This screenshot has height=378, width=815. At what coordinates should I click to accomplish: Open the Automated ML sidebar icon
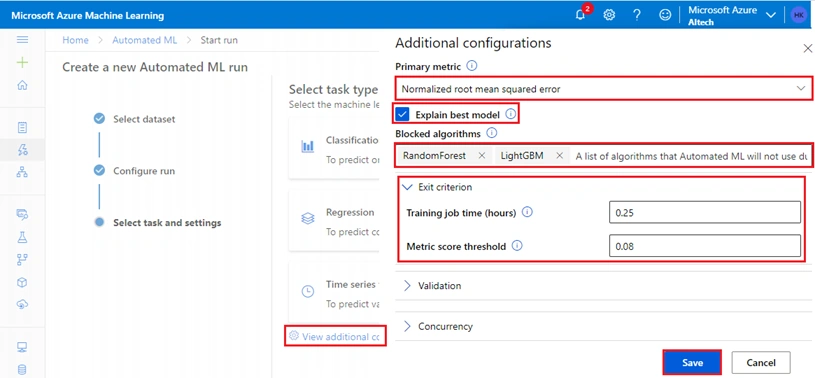click(x=22, y=150)
